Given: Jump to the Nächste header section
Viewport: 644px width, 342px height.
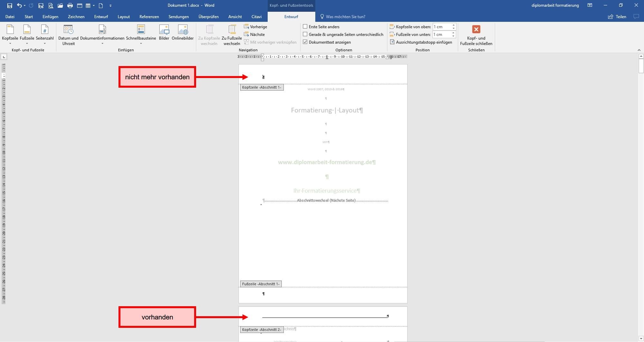Looking at the screenshot, I should tap(254, 34).
